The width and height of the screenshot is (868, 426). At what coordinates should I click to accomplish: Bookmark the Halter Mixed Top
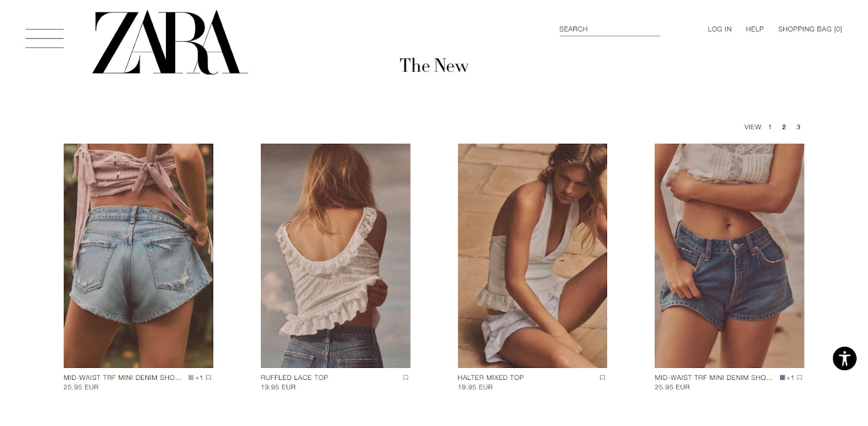[602, 378]
